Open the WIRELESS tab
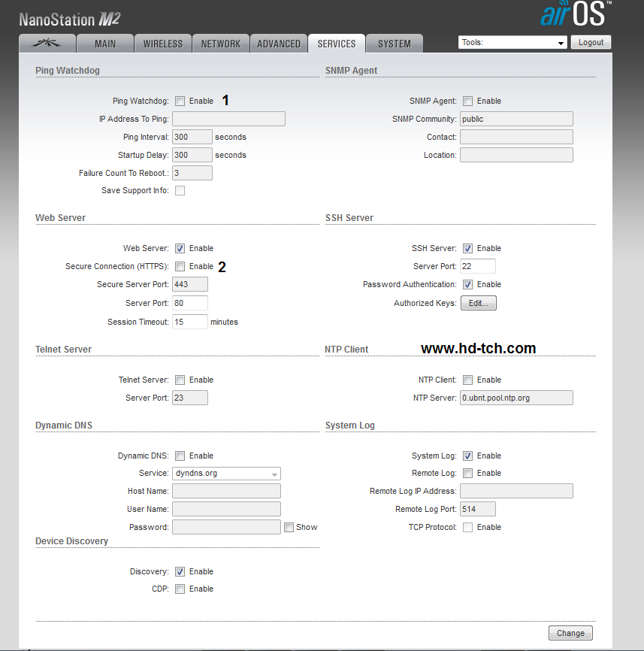The image size is (644, 651). coord(163,44)
